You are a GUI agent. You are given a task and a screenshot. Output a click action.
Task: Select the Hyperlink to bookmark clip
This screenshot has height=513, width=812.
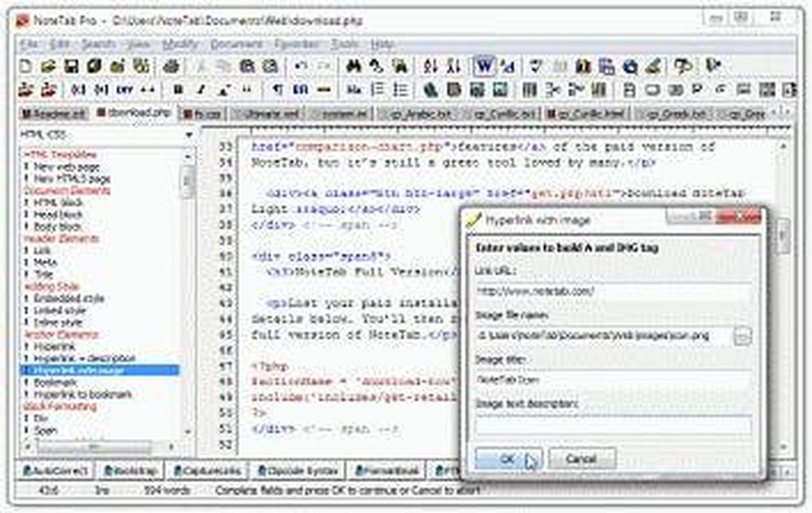point(83,394)
